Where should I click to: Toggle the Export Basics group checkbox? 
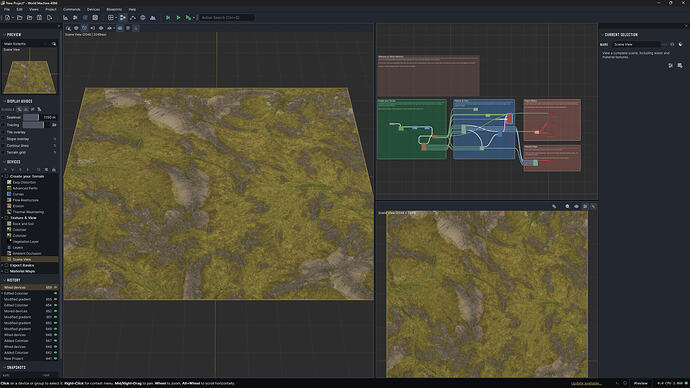[x=7, y=265]
